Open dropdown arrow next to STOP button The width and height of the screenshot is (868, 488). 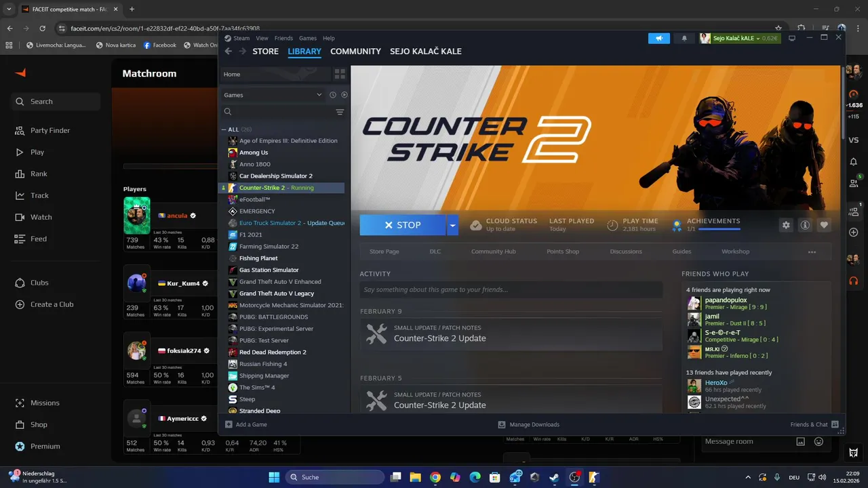[x=452, y=225]
